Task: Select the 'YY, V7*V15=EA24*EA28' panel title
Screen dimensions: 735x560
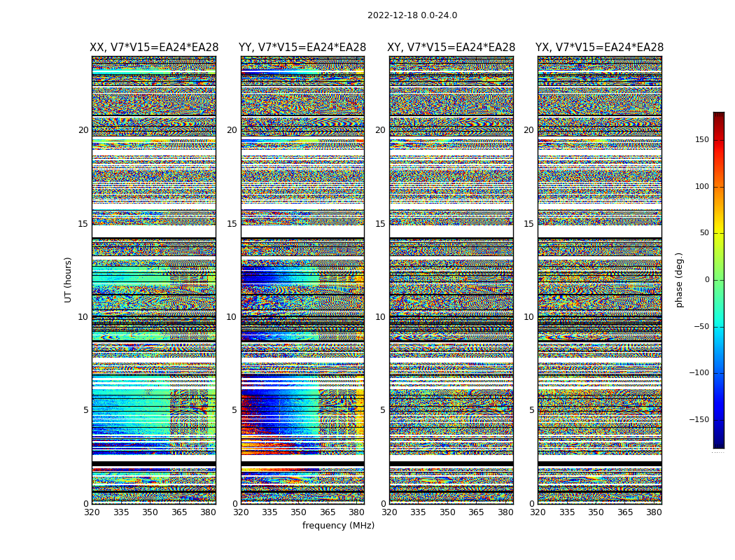Action: (x=302, y=48)
